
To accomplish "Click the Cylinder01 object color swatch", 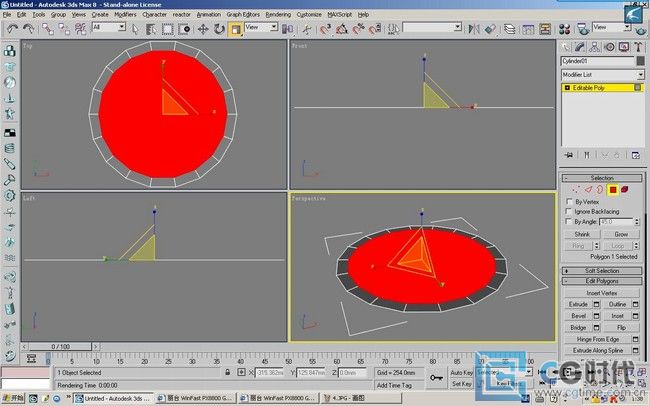I will click(640, 61).
